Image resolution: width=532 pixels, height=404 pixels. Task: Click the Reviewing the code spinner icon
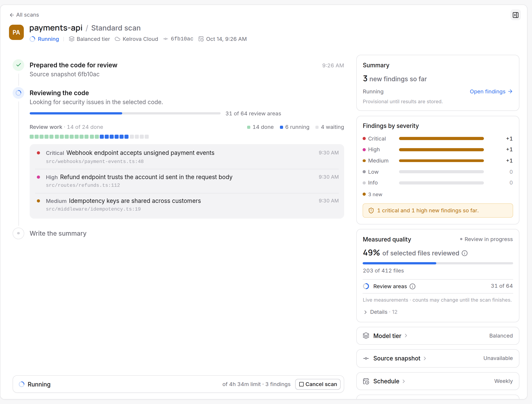tap(19, 93)
